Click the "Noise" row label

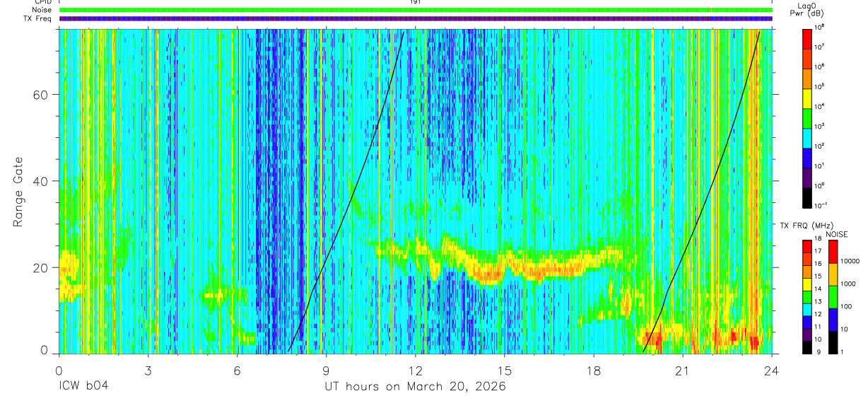coord(42,10)
